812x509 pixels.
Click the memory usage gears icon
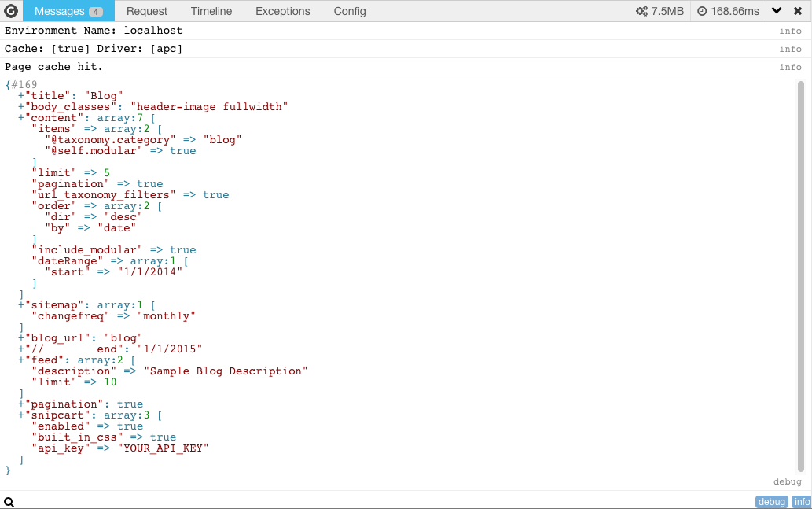click(x=641, y=11)
